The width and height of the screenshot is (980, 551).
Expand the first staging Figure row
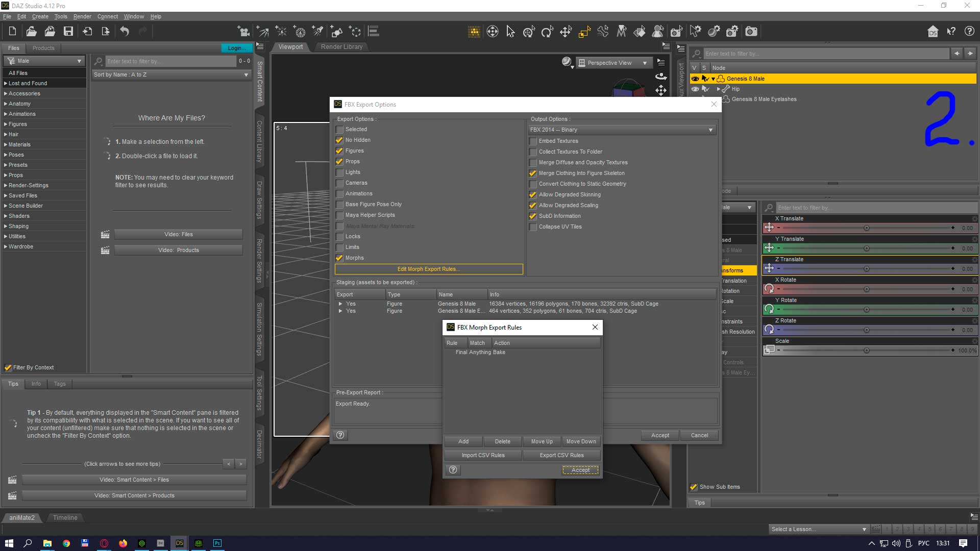click(x=340, y=304)
